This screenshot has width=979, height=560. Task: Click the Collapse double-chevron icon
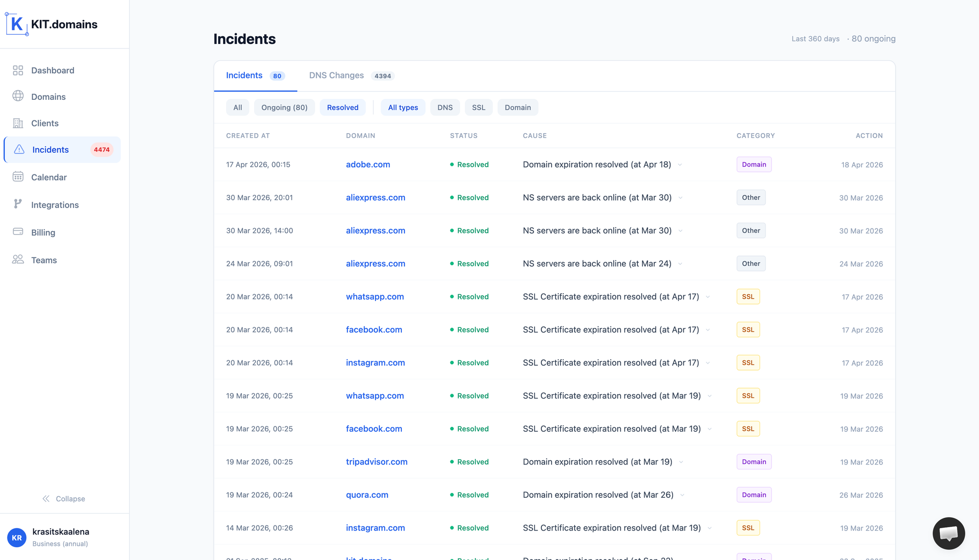46,499
